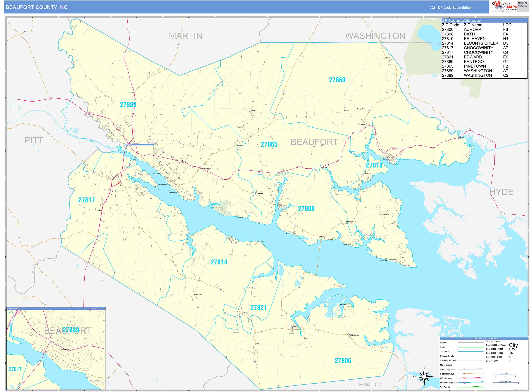Click the State Highways legend entry
The width and height of the screenshot is (532, 392).
point(462,374)
